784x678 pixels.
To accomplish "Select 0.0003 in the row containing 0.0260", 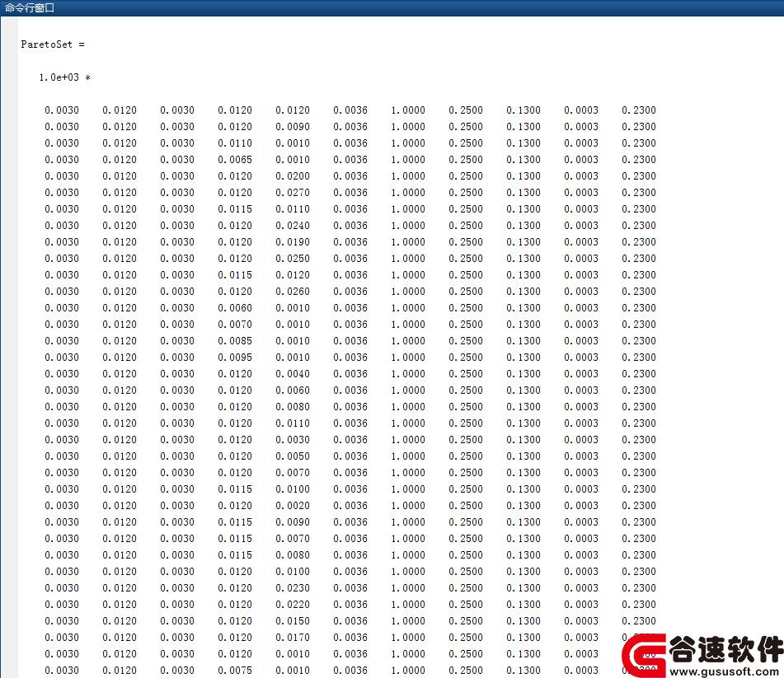I will (x=581, y=292).
